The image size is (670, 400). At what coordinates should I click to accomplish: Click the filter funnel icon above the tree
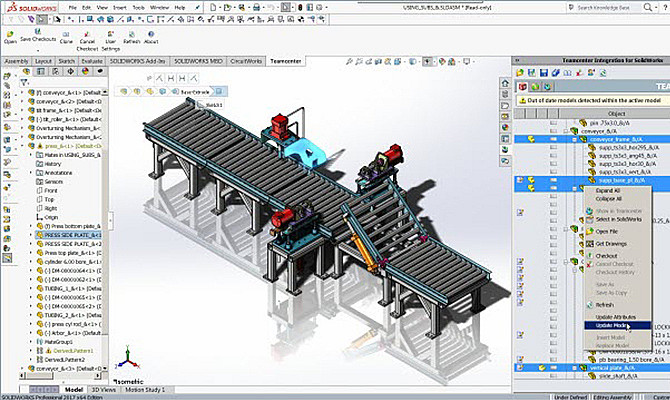coord(24,82)
